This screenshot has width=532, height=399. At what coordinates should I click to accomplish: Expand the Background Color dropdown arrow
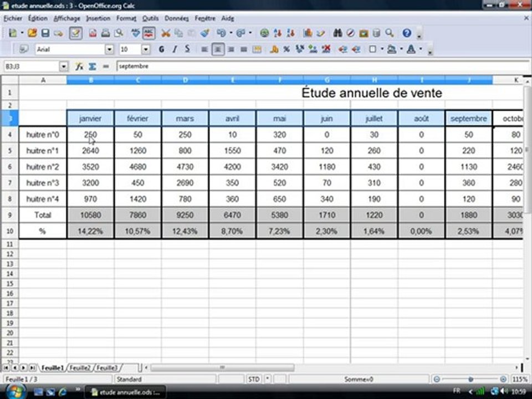click(401, 49)
